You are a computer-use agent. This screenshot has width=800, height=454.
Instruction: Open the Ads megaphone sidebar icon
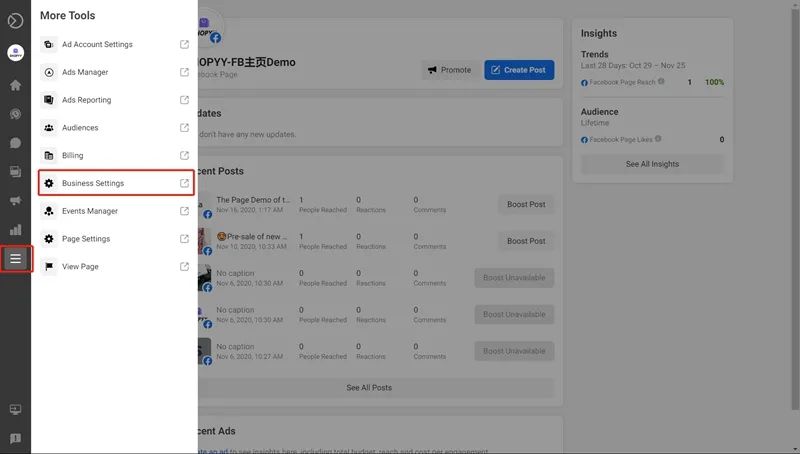(15, 200)
